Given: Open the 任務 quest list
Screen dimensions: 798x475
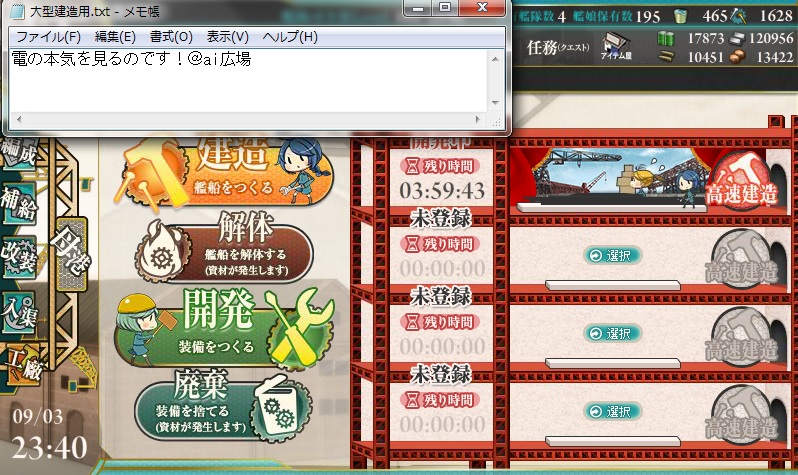Looking at the screenshot, I should [558, 48].
